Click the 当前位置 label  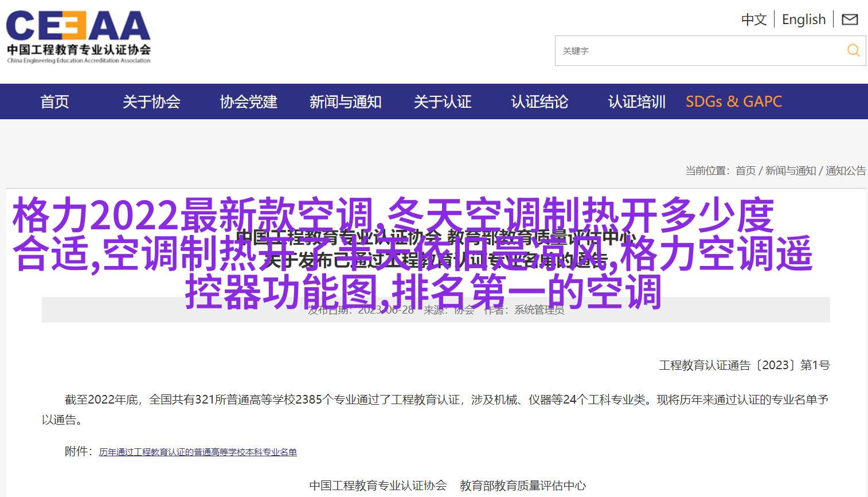[707, 171]
